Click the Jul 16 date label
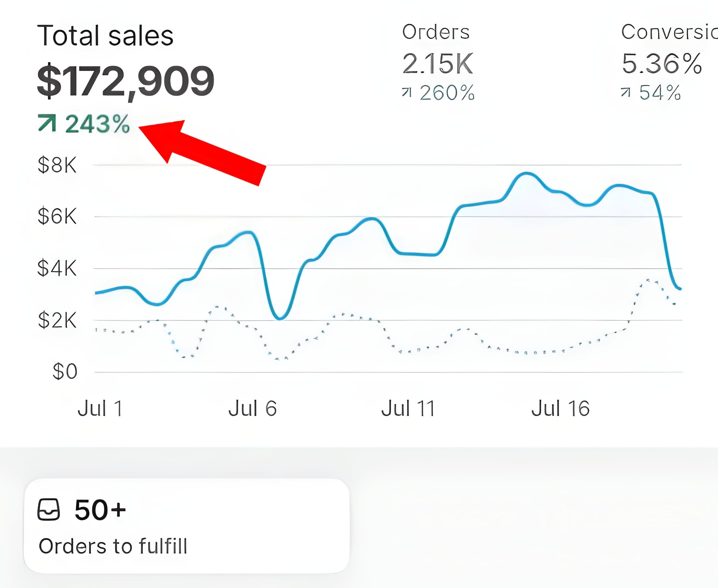The image size is (718, 588). (x=560, y=408)
